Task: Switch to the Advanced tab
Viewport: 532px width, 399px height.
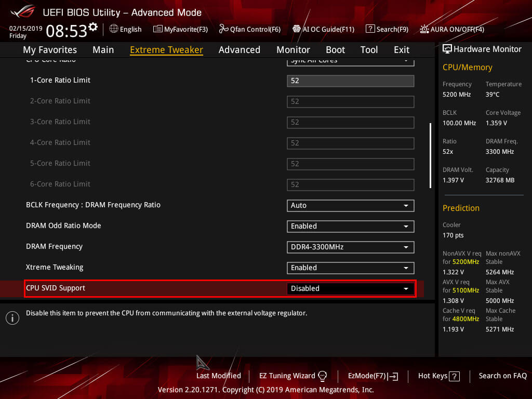Action: pos(240,50)
